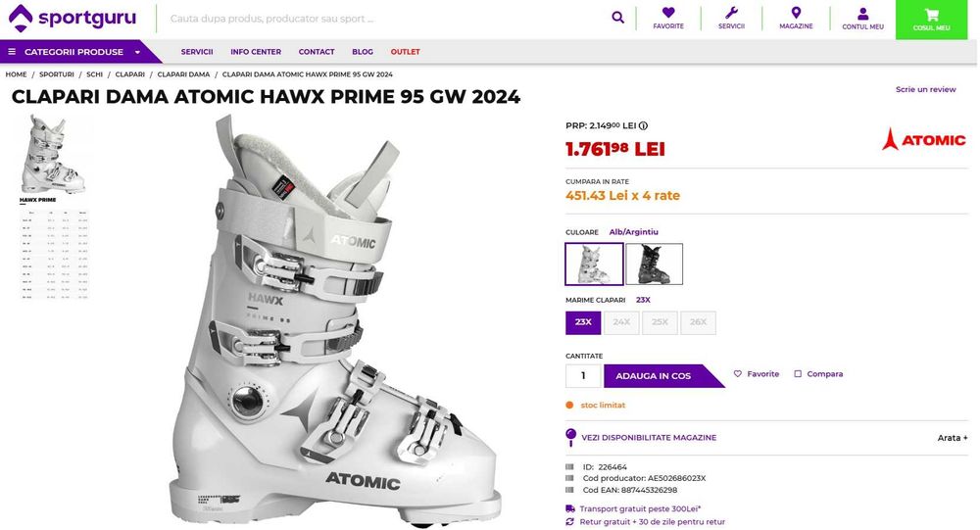Click the quantity input field
Image resolution: width=980 pixels, height=530 pixels.
(583, 376)
